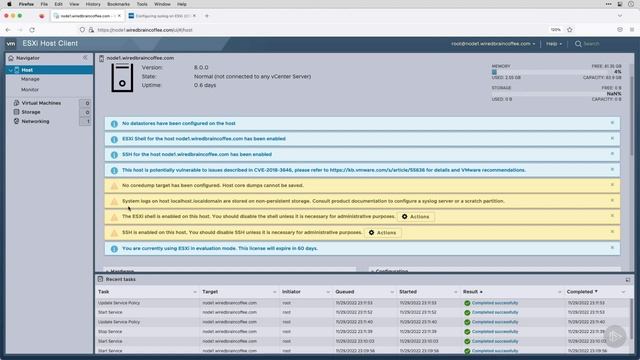This screenshot has height=360, width=640.
Task: Go back to the previous page
Action: (x=8, y=30)
